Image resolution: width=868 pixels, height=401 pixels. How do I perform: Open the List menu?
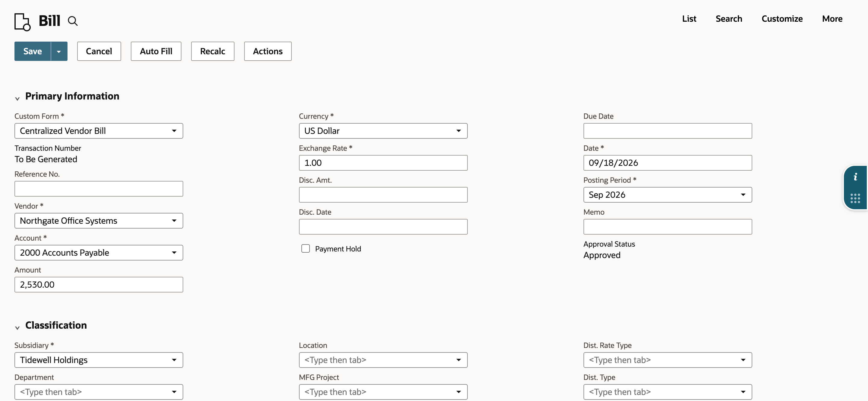[689, 18]
